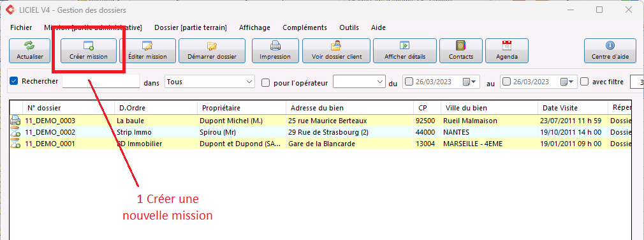Select the Éditer mission pencil icon
This screenshot has height=240, width=644.
[147, 45]
